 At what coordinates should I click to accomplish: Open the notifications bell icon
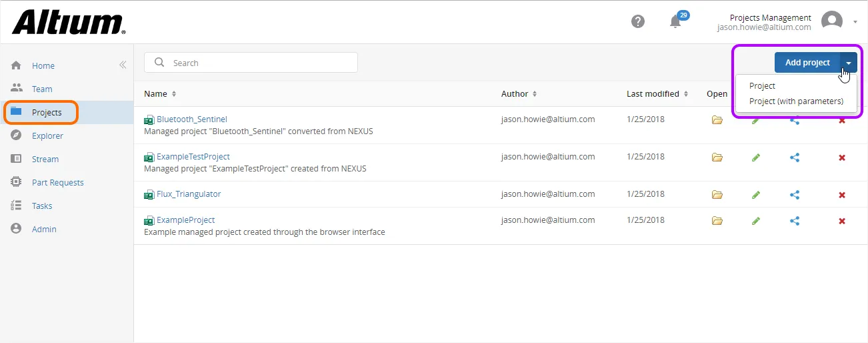676,22
